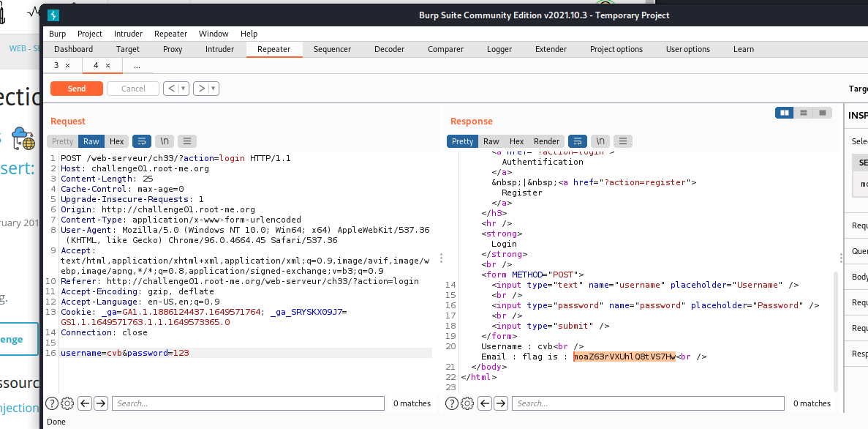Open the Response panel hamburger options menu
The width and height of the screenshot is (868, 429).
tap(623, 141)
